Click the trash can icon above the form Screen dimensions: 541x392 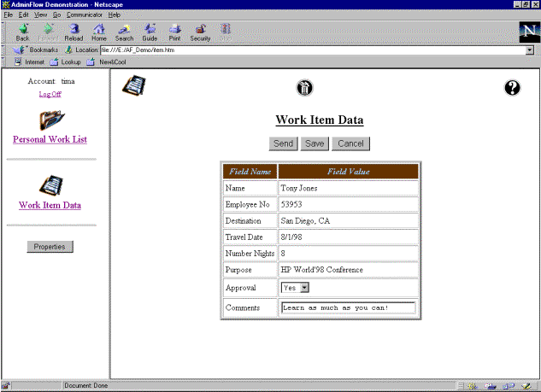click(x=305, y=88)
